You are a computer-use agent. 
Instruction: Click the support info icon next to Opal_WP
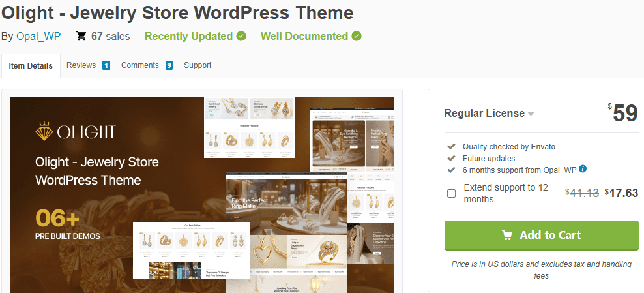coord(583,169)
